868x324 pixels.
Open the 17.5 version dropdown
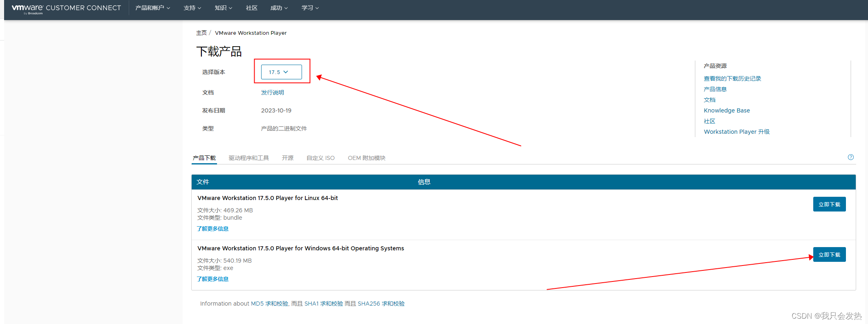[x=282, y=72]
